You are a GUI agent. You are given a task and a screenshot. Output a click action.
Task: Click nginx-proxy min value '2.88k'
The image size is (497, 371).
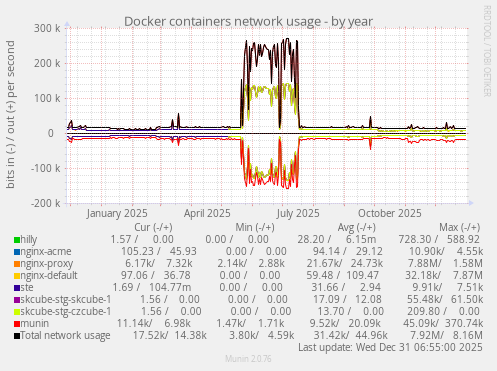[272, 263]
